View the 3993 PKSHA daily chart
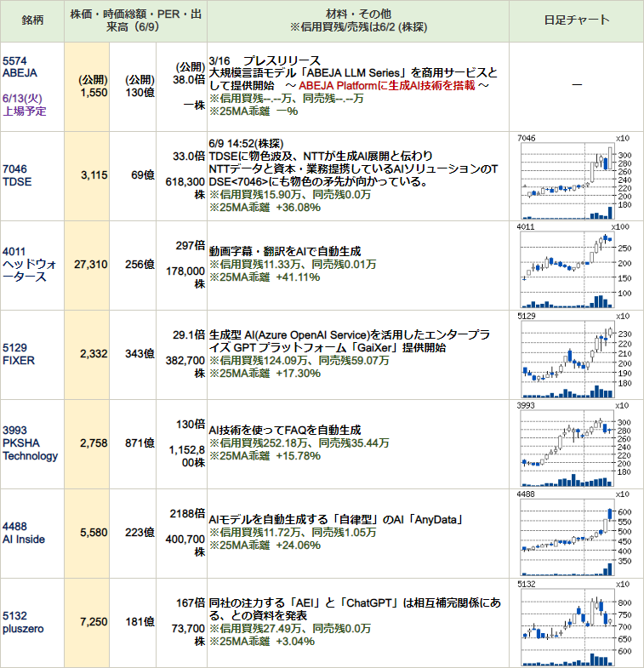The image size is (644, 668). (x=573, y=444)
